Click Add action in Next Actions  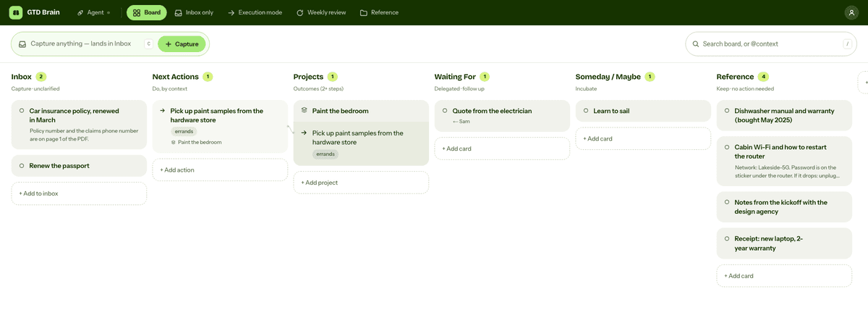(220, 170)
